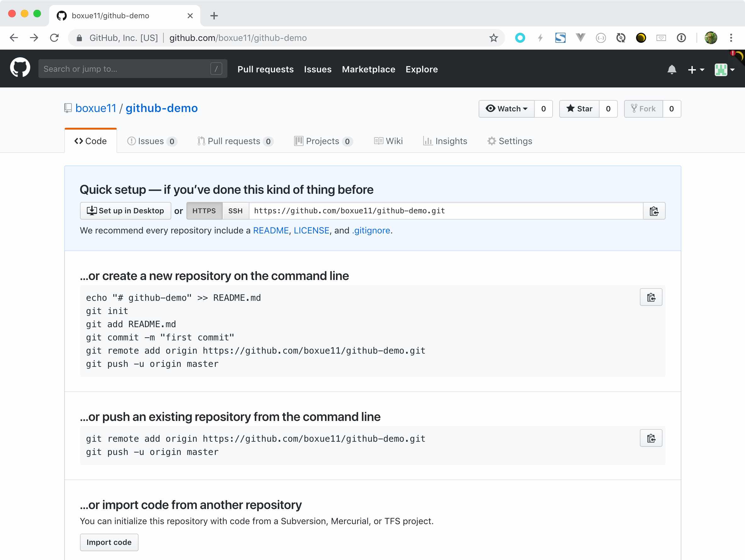Click Issues in the top navigation bar
The width and height of the screenshot is (745, 560).
[318, 69]
